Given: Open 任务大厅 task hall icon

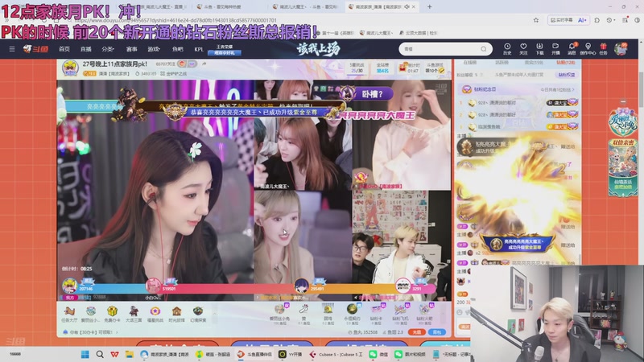Looking at the screenshot, I should [x=69, y=314].
